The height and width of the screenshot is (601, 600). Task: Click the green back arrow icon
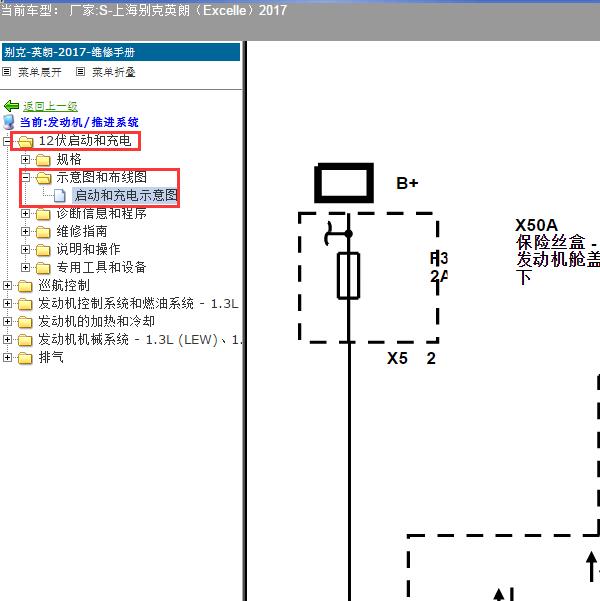11,106
